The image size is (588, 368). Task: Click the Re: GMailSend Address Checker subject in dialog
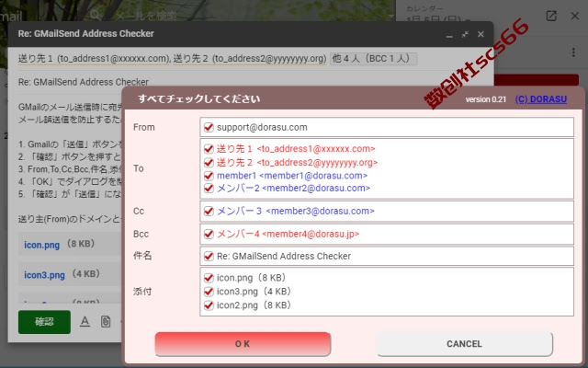284,256
